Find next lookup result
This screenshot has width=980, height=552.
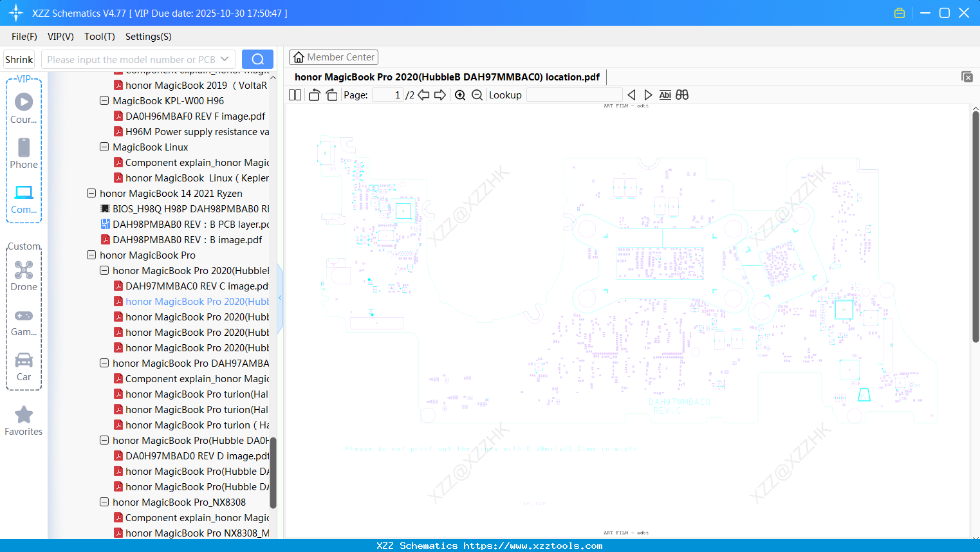tap(648, 95)
